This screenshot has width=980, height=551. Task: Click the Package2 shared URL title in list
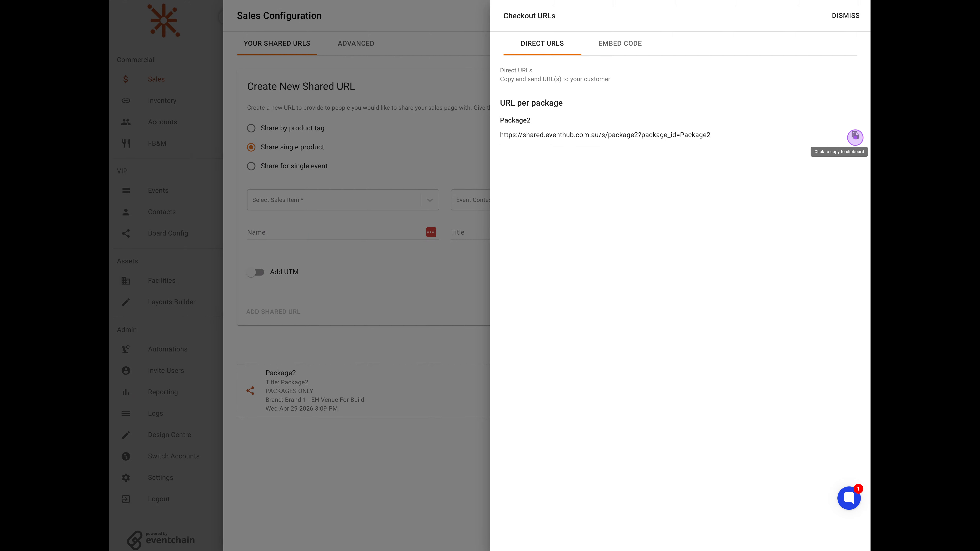(x=280, y=373)
